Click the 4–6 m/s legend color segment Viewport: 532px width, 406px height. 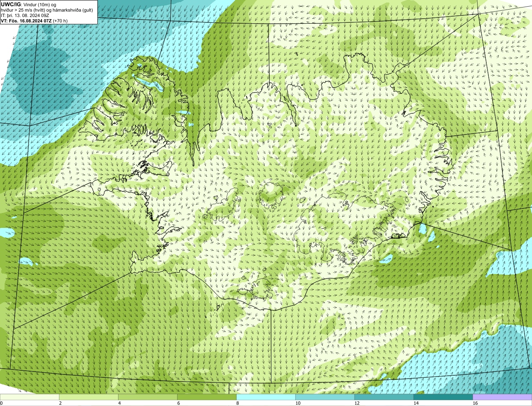(148, 397)
